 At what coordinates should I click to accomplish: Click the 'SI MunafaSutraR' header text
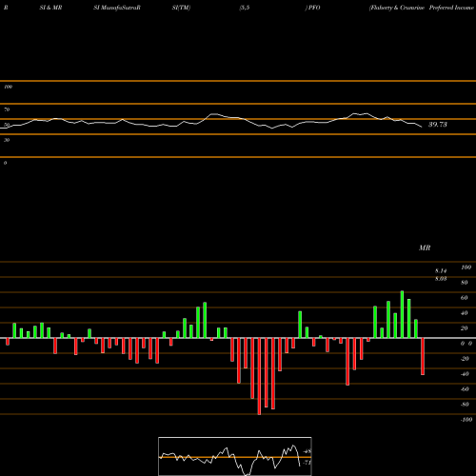117,8
